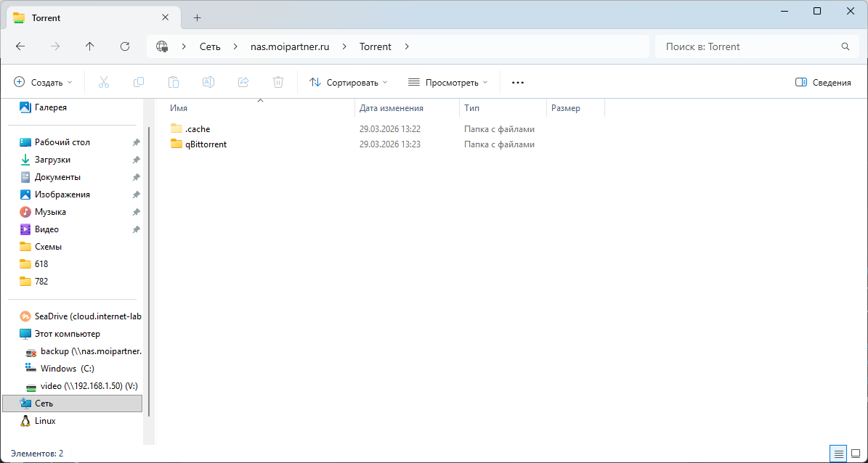
Task: Expand the Сортировать dropdown
Action: [x=349, y=83]
